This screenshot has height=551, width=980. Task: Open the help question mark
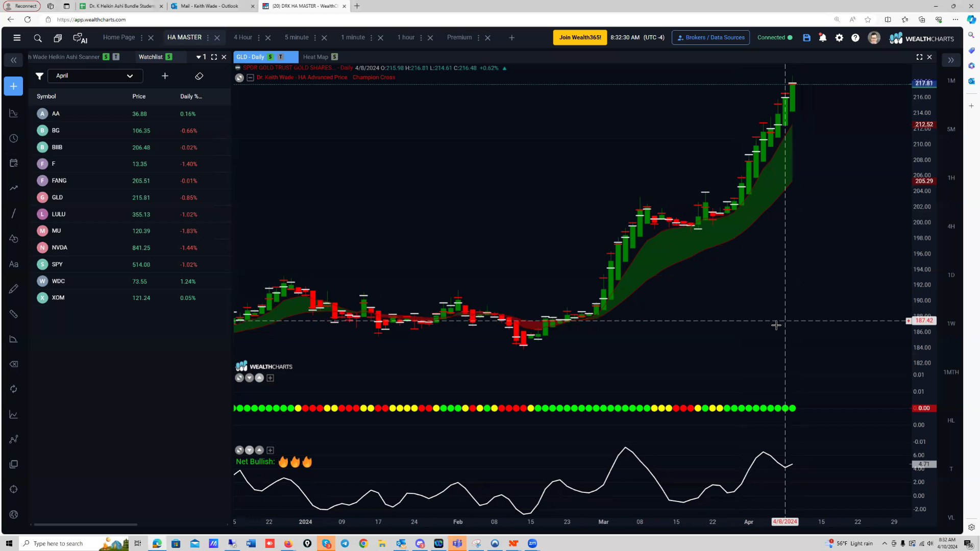855,38
